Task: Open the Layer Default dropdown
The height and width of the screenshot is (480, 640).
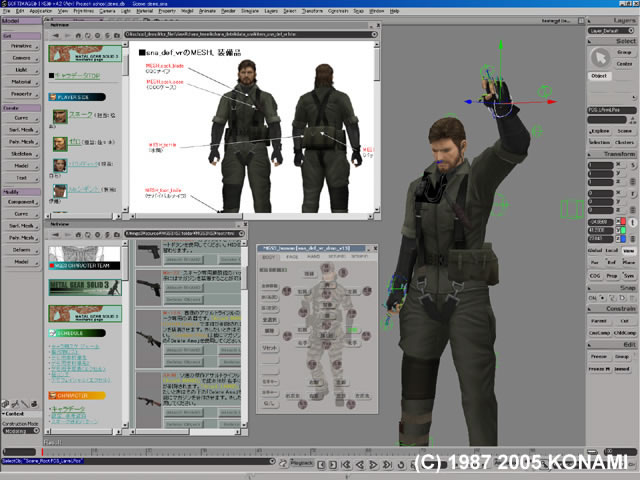Action: point(611,31)
